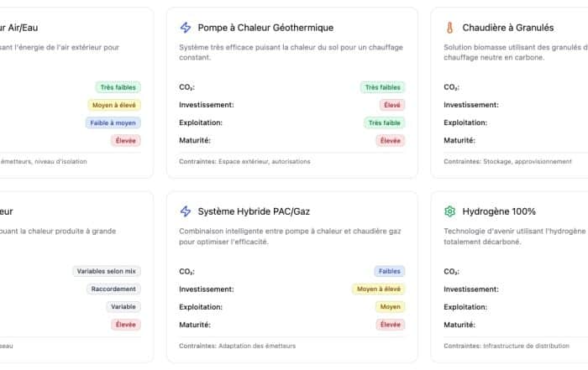Click the hybrid Exploitation "Moyen" badge
Viewport: 588px width, 370px height.
click(x=391, y=306)
